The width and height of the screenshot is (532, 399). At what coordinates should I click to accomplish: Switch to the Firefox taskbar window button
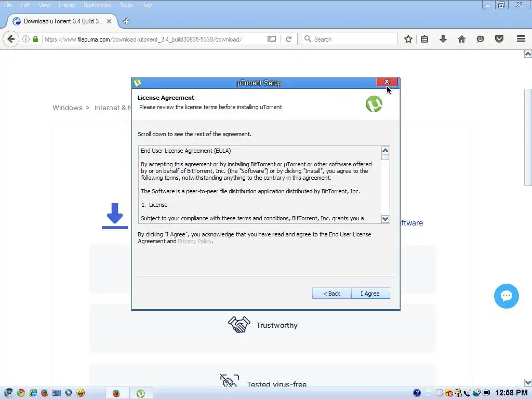[116, 393]
